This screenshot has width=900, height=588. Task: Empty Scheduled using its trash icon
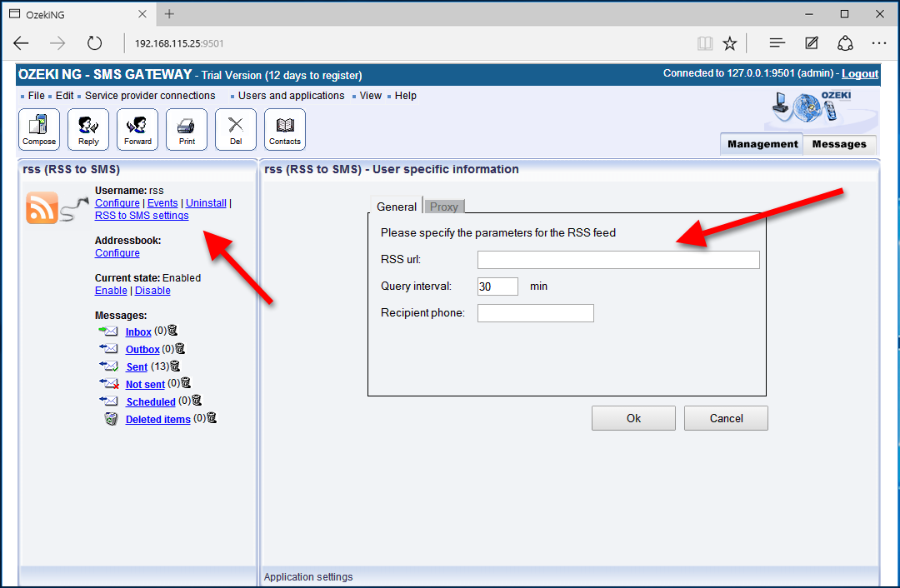[x=197, y=401]
